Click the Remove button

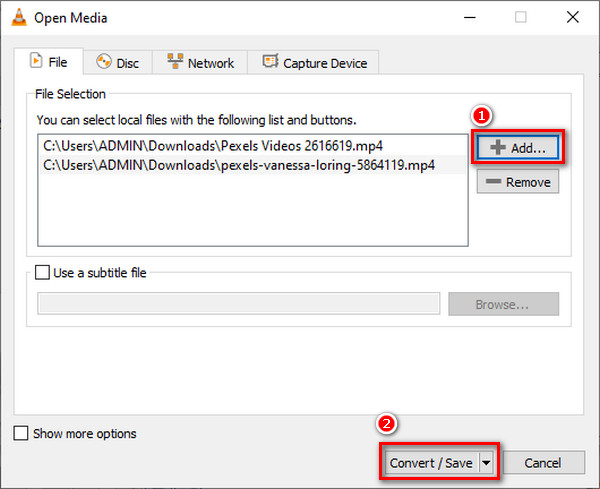pos(518,182)
